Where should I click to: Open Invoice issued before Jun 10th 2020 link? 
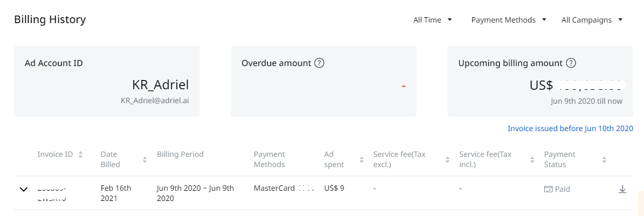[570, 128]
